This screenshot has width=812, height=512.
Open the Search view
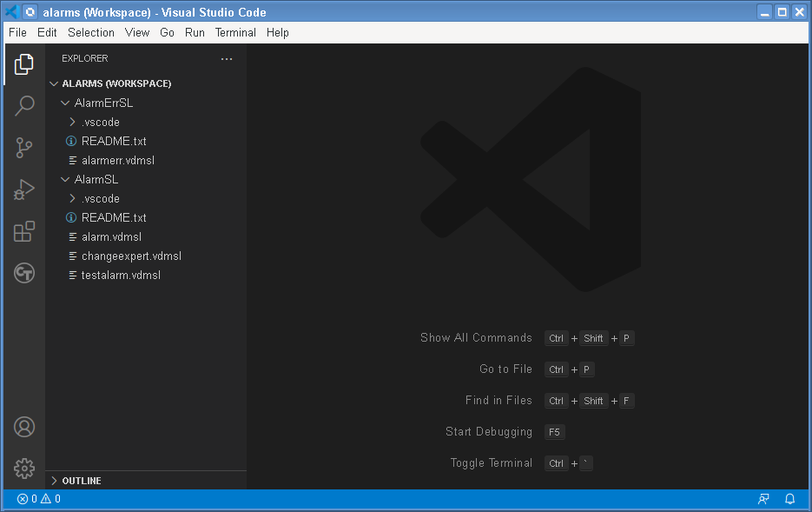pyautogui.click(x=23, y=105)
